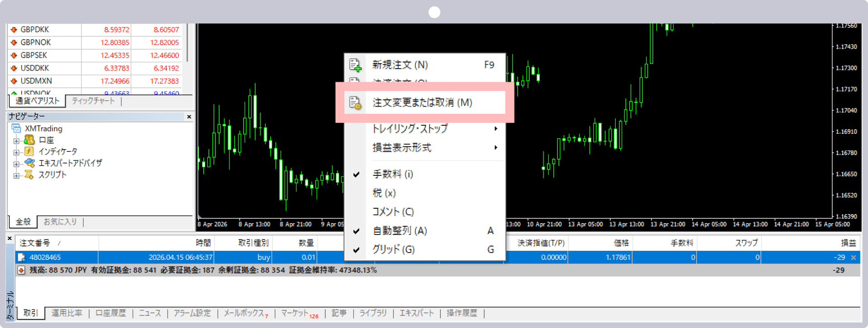The width and height of the screenshot is (868, 328).
Task: Open the 口座履歴 terminal tab
Action: [111, 313]
